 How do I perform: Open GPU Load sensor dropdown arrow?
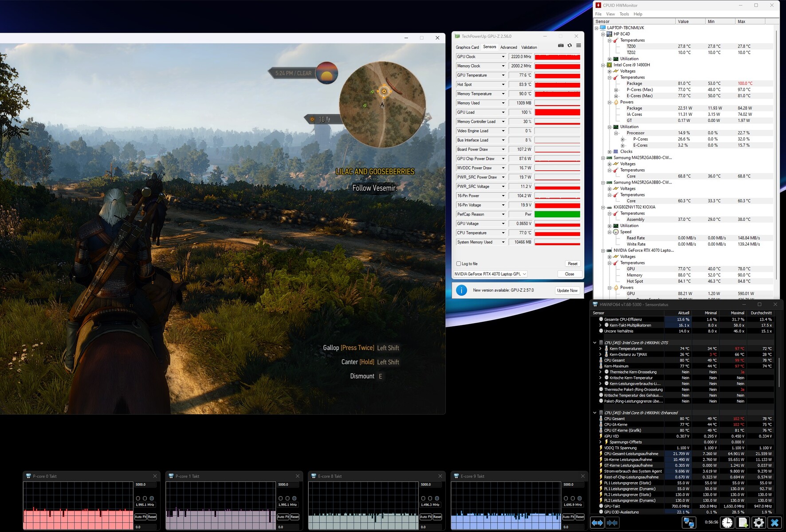click(503, 113)
